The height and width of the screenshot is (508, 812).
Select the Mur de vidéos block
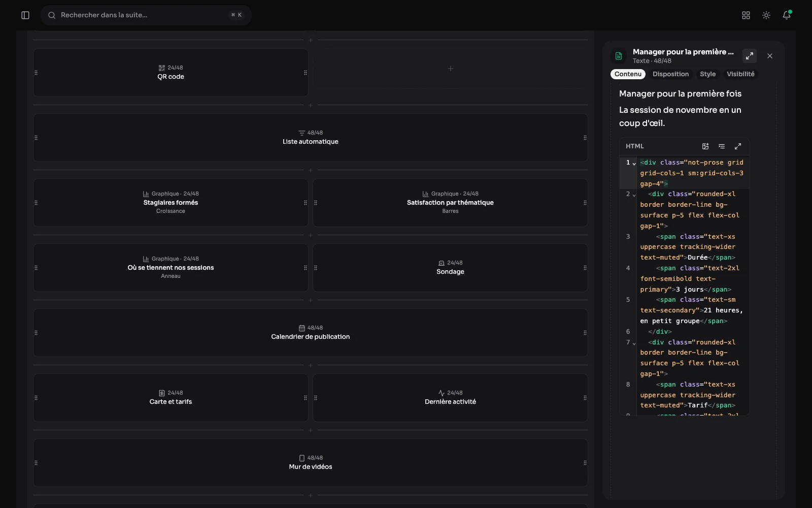(311, 463)
